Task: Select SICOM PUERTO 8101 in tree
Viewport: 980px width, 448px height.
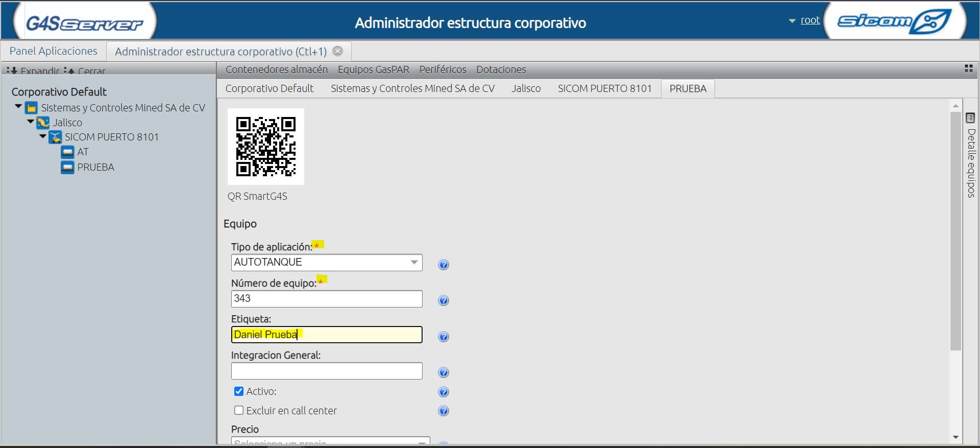Action: point(112,137)
